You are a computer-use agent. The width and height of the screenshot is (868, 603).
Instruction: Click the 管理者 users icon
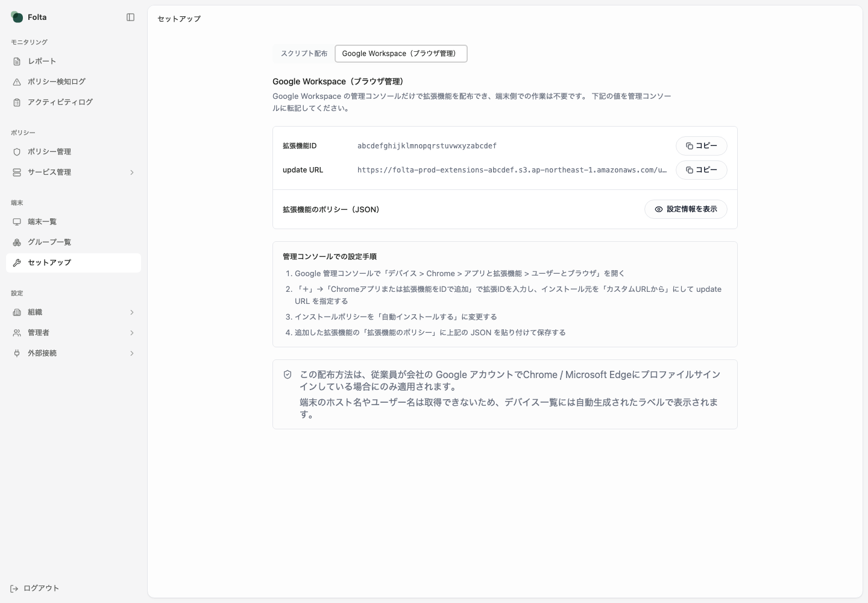click(x=17, y=333)
